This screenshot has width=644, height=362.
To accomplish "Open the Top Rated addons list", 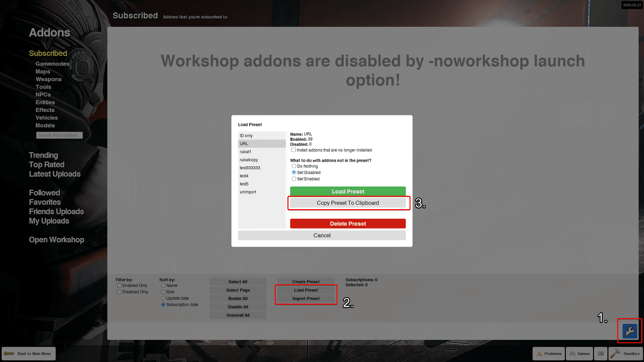I will click(x=47, y=165).
